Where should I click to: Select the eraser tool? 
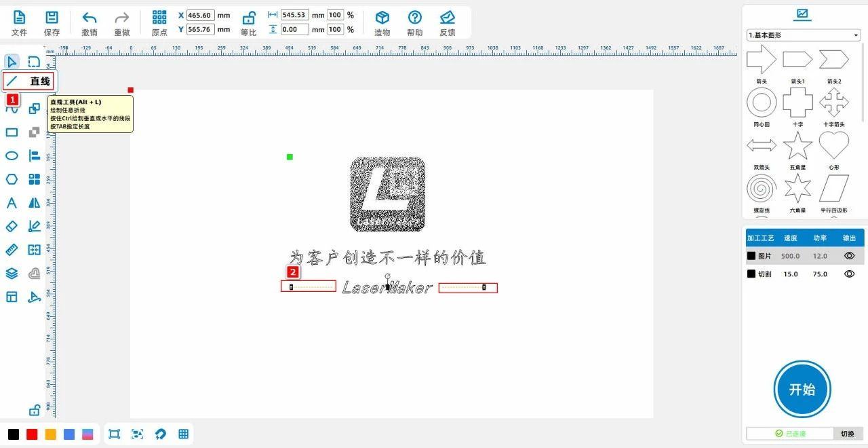[12, 227]
